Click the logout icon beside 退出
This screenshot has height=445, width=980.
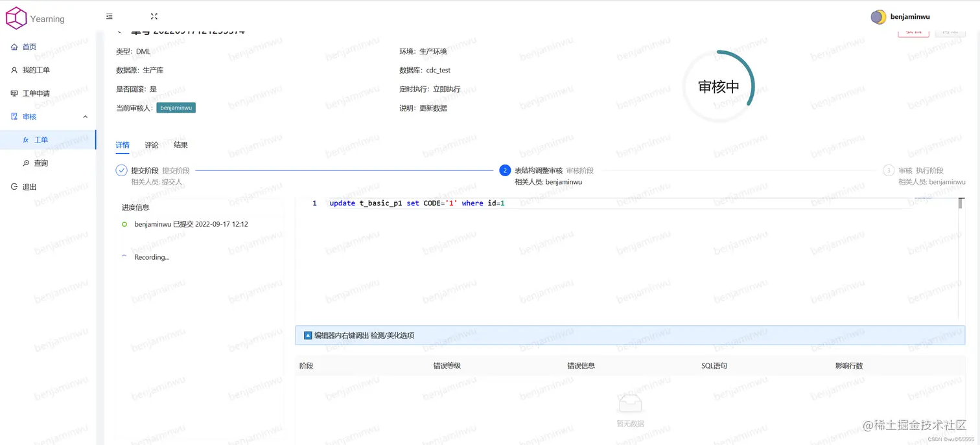(x=14, y=187)
